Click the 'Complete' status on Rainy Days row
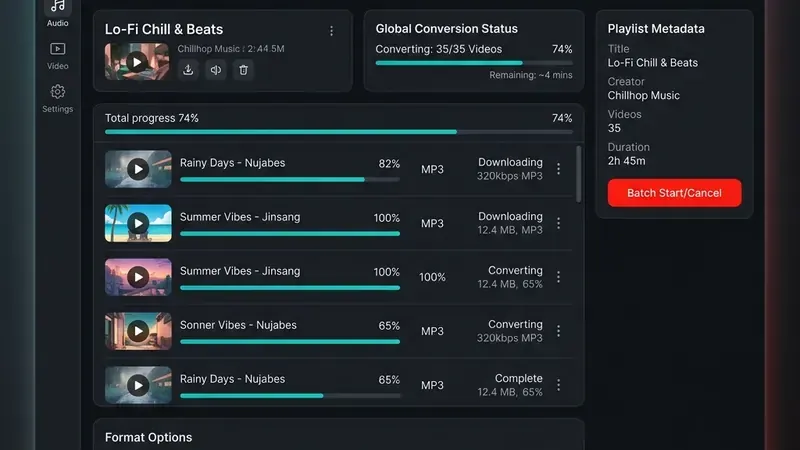Image resolution: width=800 pixels, height=450 pixels. pyautogui.click(x=518, y=379)
